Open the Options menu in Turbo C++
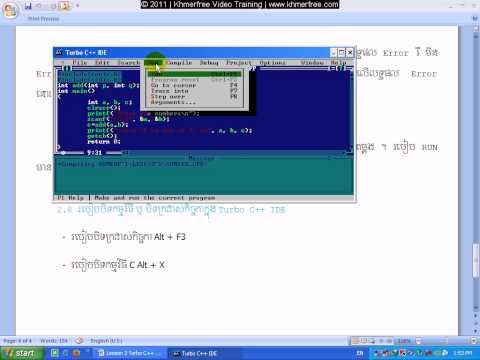Screen dimensions: 480x360 [x=273, y=63]
